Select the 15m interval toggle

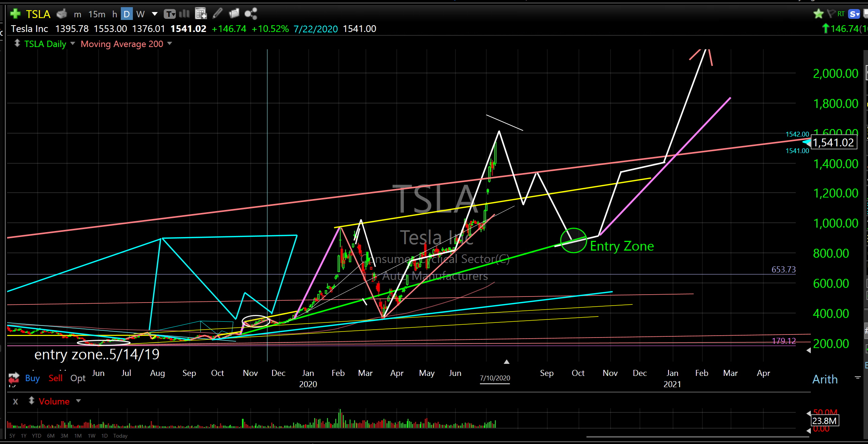(97, 14)
